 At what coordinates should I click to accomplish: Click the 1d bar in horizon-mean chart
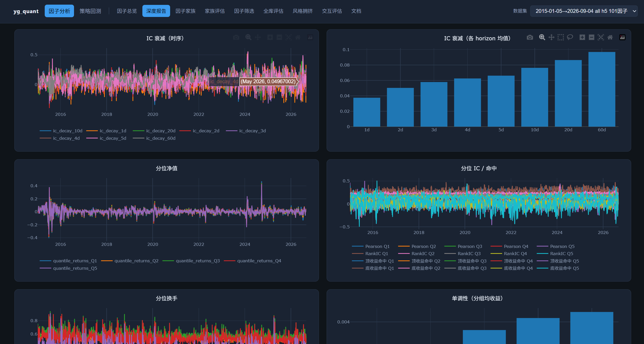click(x=367, y=112)
